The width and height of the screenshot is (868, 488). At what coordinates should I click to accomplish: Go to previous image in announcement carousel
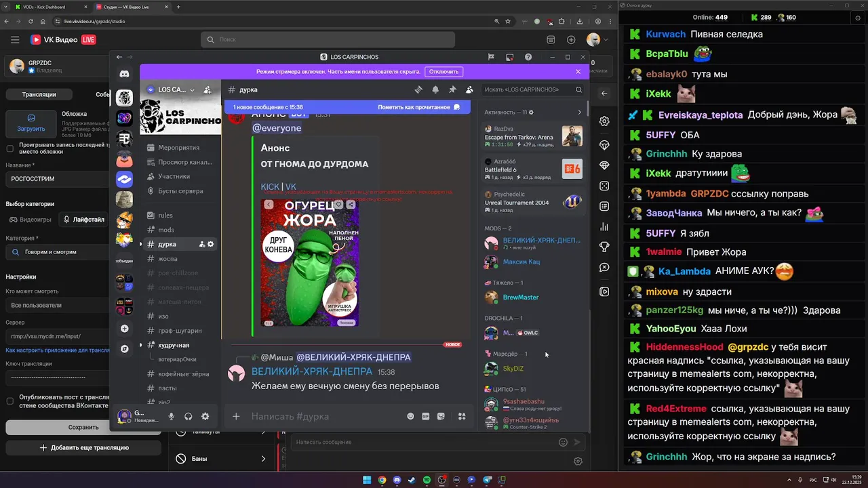[269, 204]
